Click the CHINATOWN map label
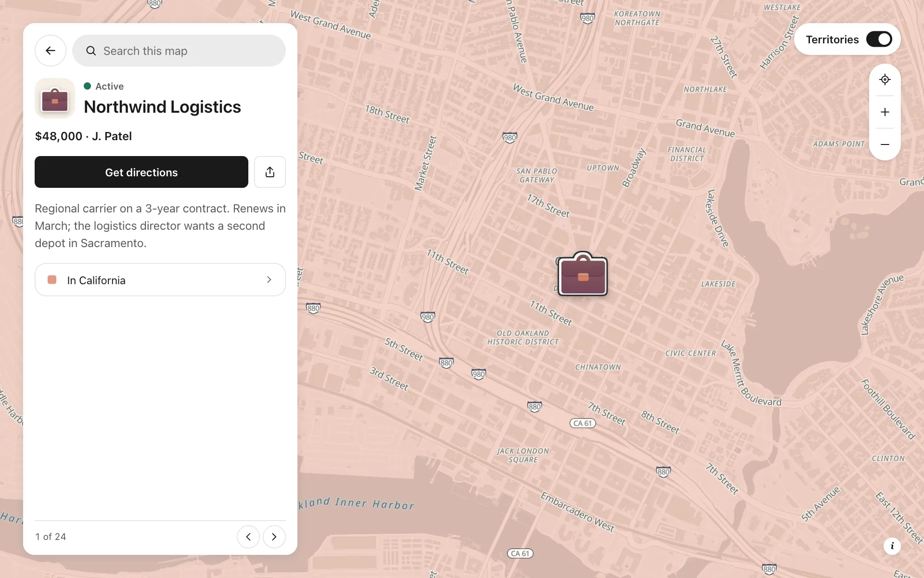 point(598,367)
